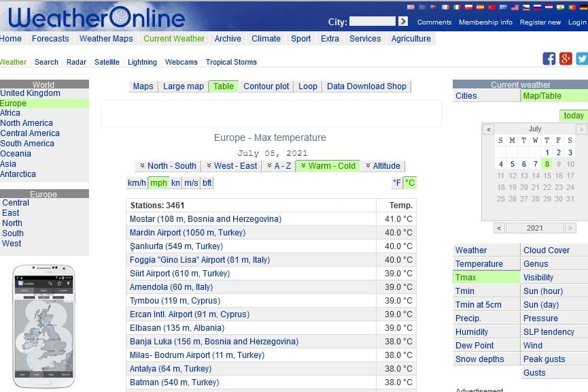Image resolution: width=588 pixels, height=392 pixels.
Task: Sort stations A - Z
Action: click(279, 166)
